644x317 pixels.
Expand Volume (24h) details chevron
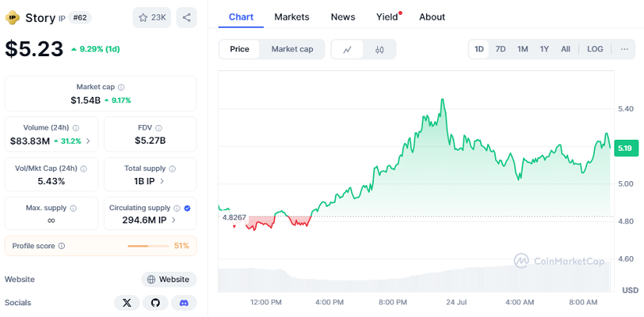(x=88, y=141)
